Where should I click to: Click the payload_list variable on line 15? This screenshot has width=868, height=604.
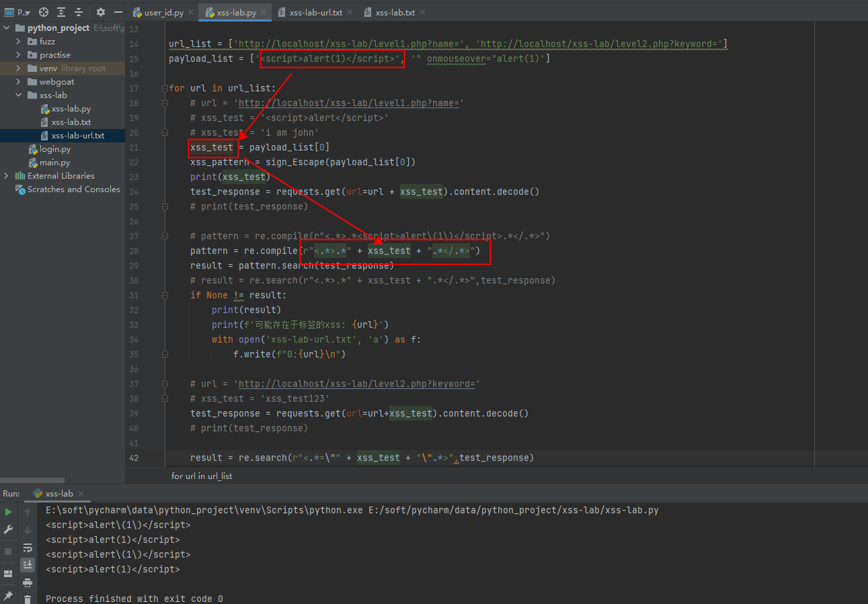201,58
